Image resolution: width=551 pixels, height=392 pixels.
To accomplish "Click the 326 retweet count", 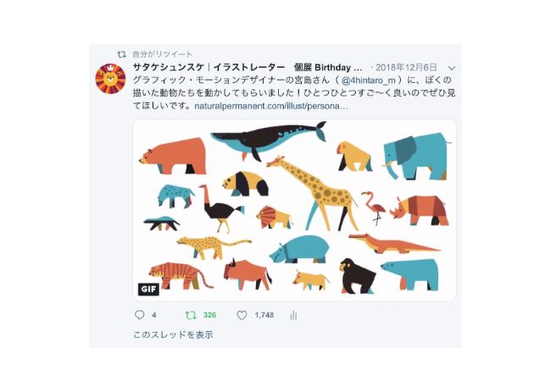I will (x=209, y=315).
